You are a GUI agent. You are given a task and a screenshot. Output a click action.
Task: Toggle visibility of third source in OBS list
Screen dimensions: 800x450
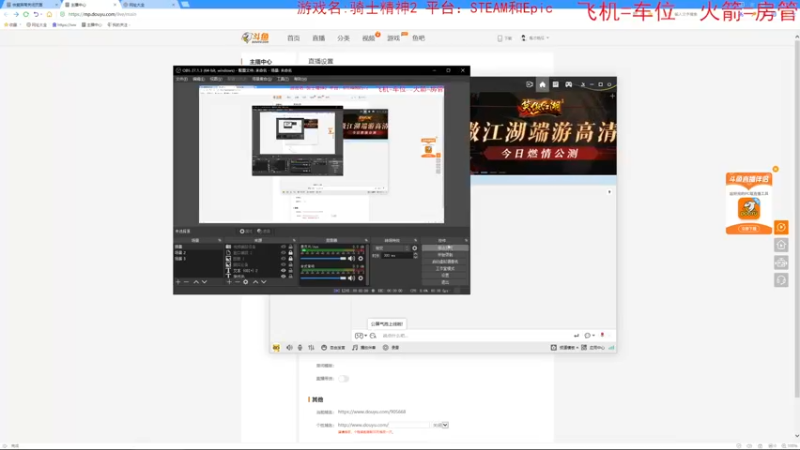[283, 259]
